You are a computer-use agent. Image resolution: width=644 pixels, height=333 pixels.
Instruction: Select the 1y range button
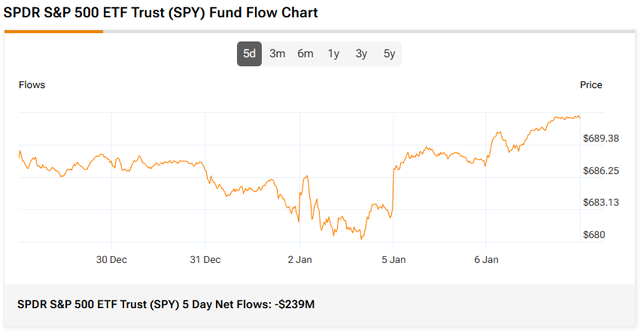click(x=333, y=53)
